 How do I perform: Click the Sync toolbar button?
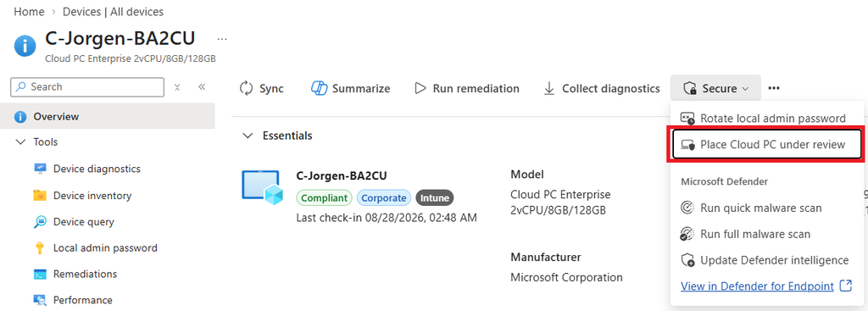[x=261, y=88]
